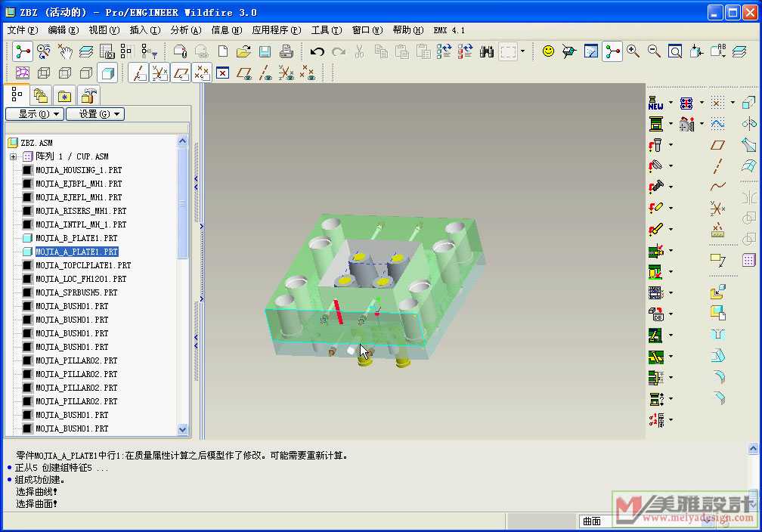
Task: Click the yellow smiley face icon
Action: [548, 51]
